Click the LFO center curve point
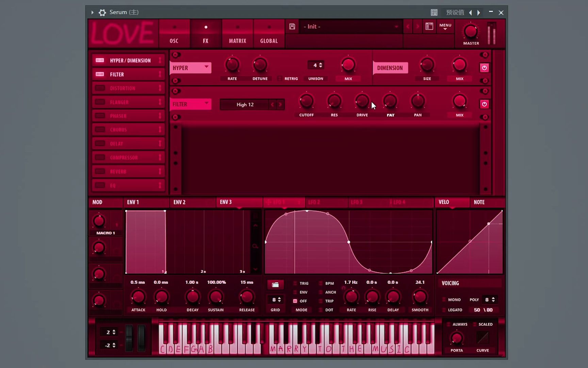The width and height of the screenshot is (588, 368). coord(348,242)
